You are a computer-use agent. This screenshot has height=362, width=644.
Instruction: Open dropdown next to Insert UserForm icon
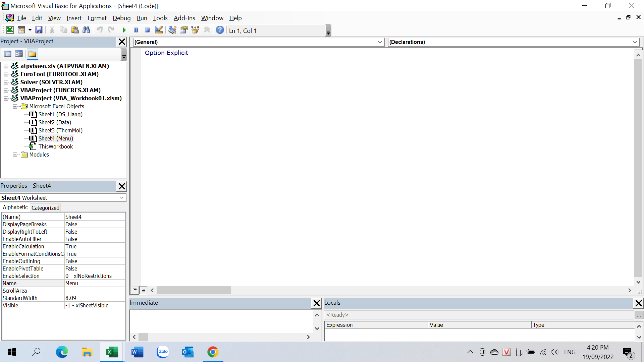pos(30,30)
